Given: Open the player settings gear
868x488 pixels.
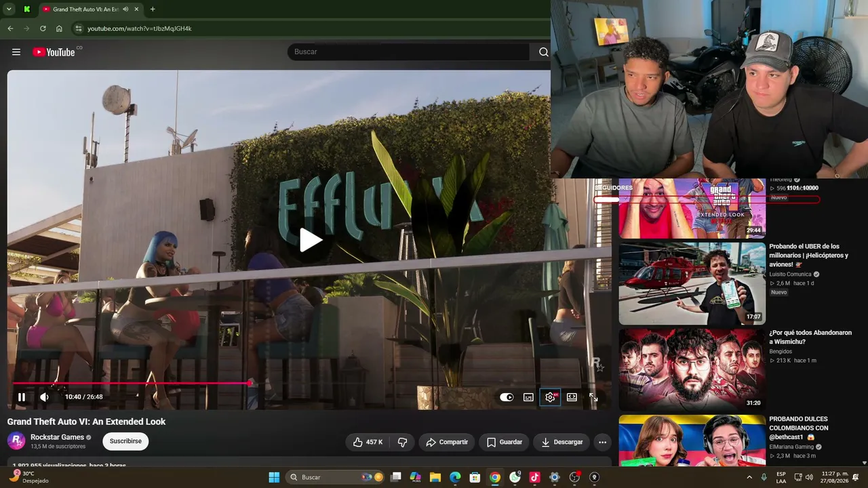Looking at the screenshot, I should (x=550, y=397).
